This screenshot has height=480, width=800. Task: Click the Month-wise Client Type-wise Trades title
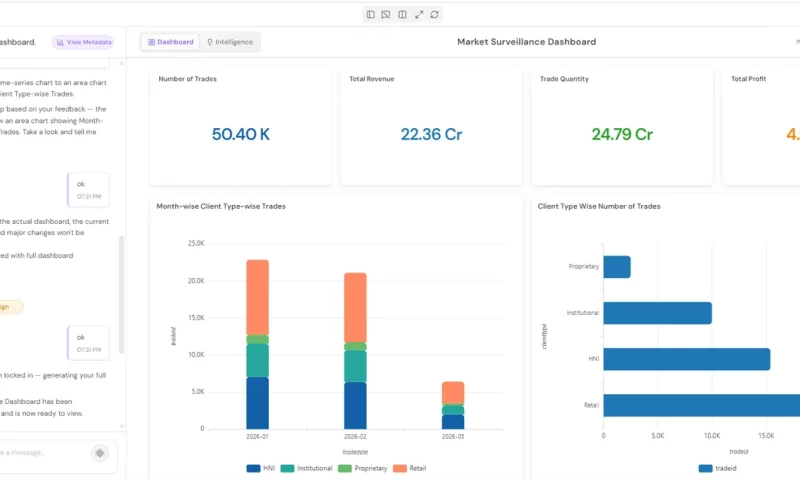coord(221,207)
